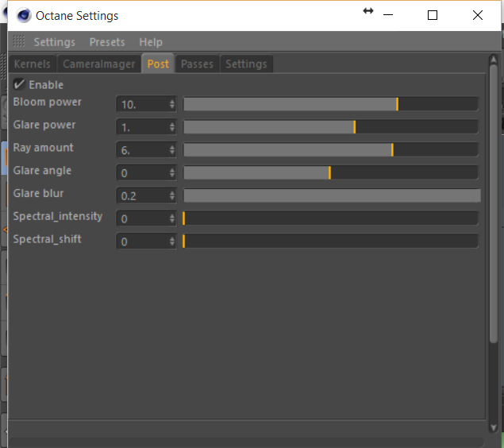Open the Settings menu

(x=55, y=42)
